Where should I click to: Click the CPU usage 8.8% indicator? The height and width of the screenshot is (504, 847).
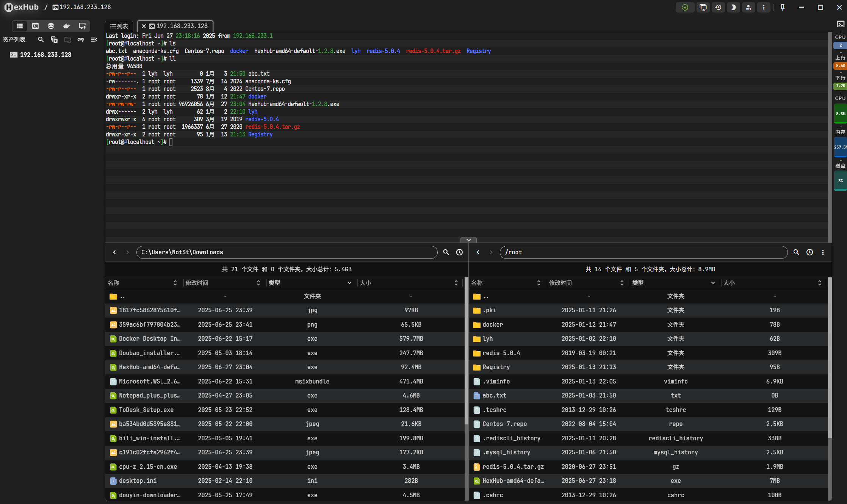(840, 113)
